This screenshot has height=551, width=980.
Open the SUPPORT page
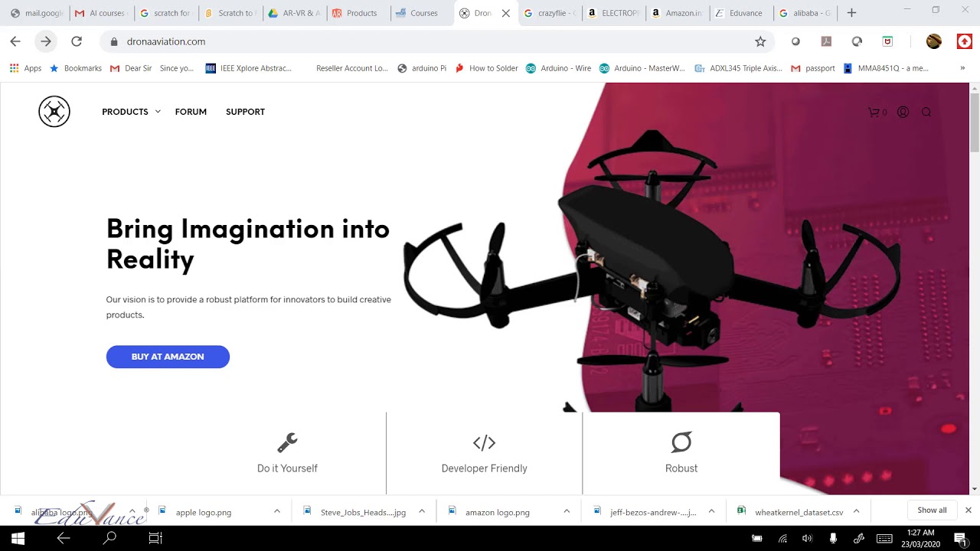(x=245, y=112)
